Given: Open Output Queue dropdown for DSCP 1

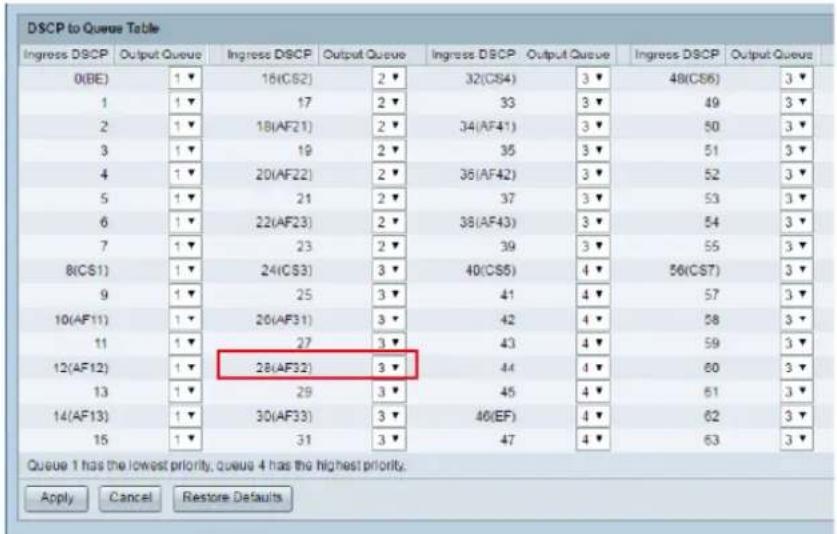Looking at the screenshot, I should (x=185, y=103).
